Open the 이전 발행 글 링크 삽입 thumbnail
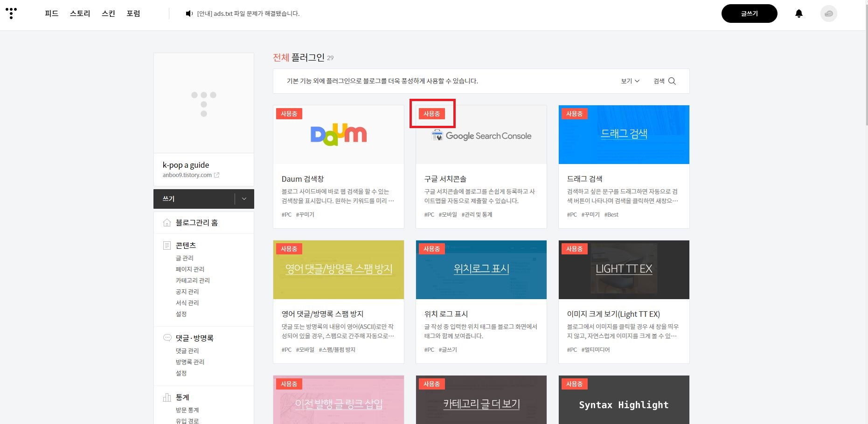Viewport: 868px width, 424px height. (339, 400)
